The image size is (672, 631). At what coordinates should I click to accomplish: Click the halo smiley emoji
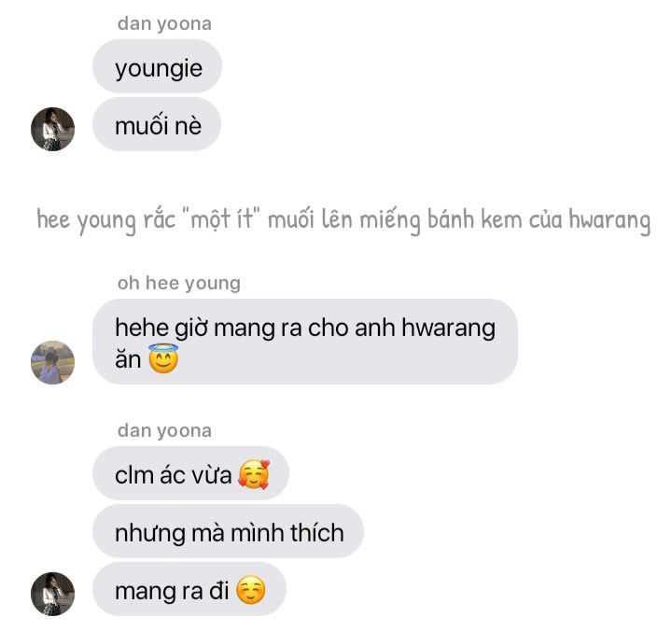tap(163, 358)
